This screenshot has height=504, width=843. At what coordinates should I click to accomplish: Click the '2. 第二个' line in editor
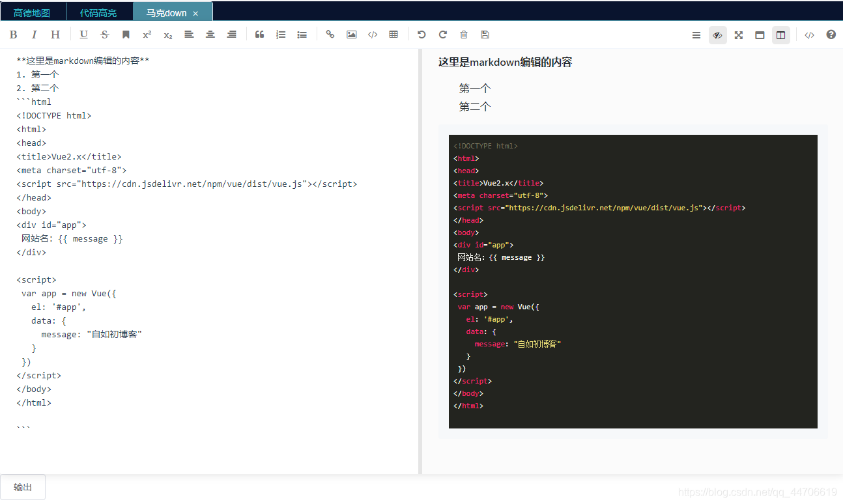point(38,88)
